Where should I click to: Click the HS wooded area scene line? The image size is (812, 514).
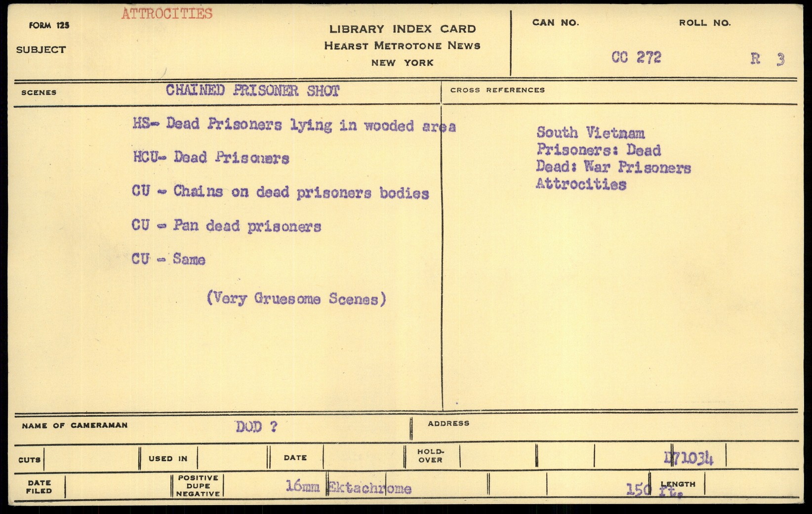[294, 125]
